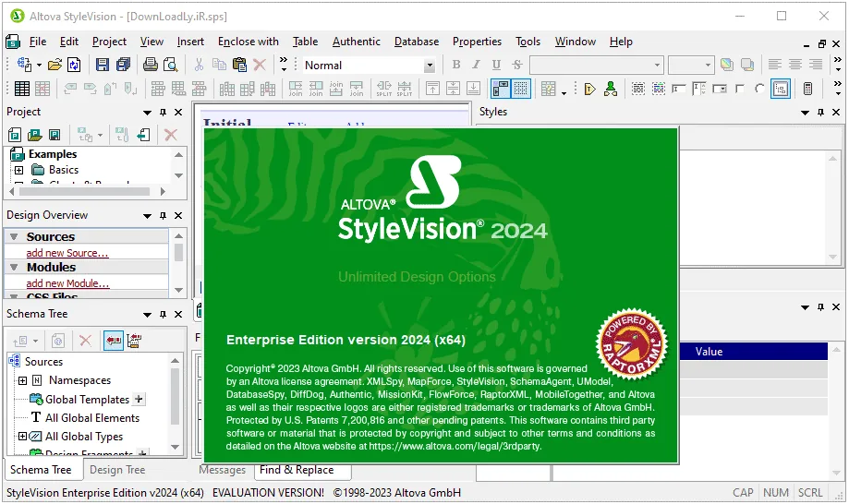Click the first SPLIT cell toolbar icon
The height and width of the screenshot is (504, 849).
point(384,89)
